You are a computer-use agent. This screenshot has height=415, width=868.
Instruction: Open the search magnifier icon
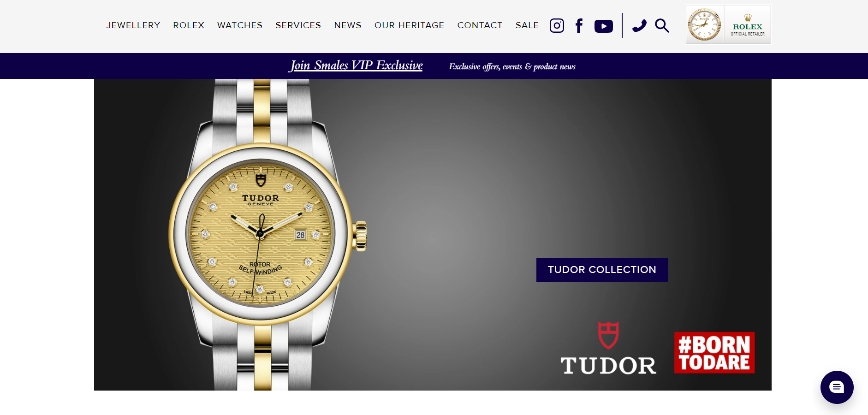[662, 25]
